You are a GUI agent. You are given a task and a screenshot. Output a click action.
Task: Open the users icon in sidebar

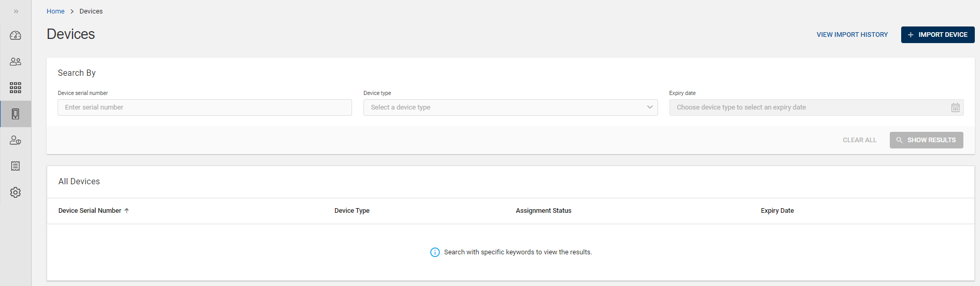(16, 62)
